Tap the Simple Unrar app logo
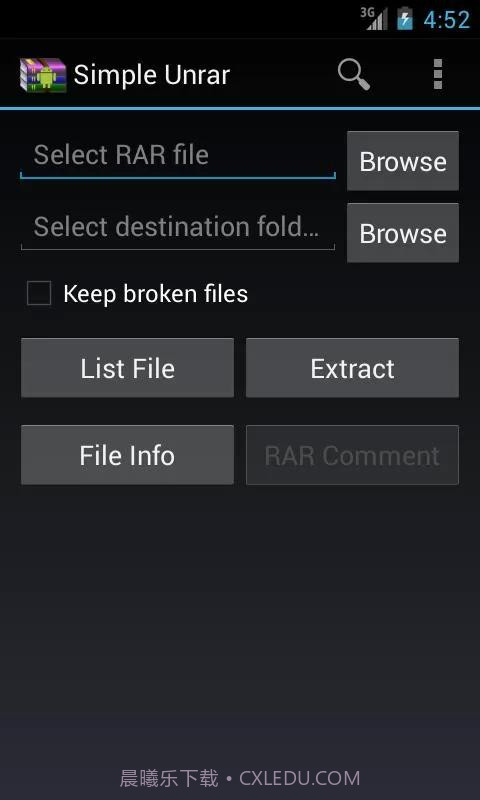Image resolution: width=480 pixels, height=800 pixels. tap(43, 75)
